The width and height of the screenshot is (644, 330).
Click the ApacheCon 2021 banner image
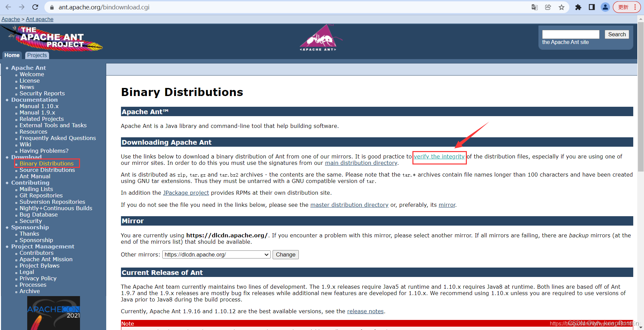pyautogui.click(x=53, y=313)
